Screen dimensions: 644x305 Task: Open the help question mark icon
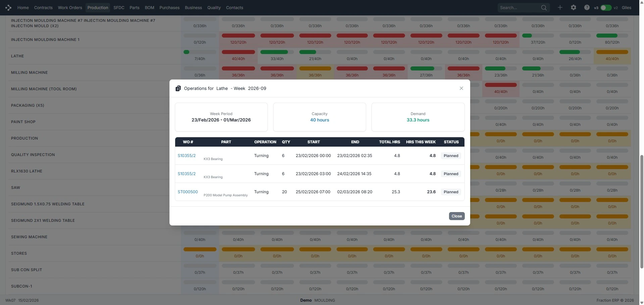(x=587, y=7)
